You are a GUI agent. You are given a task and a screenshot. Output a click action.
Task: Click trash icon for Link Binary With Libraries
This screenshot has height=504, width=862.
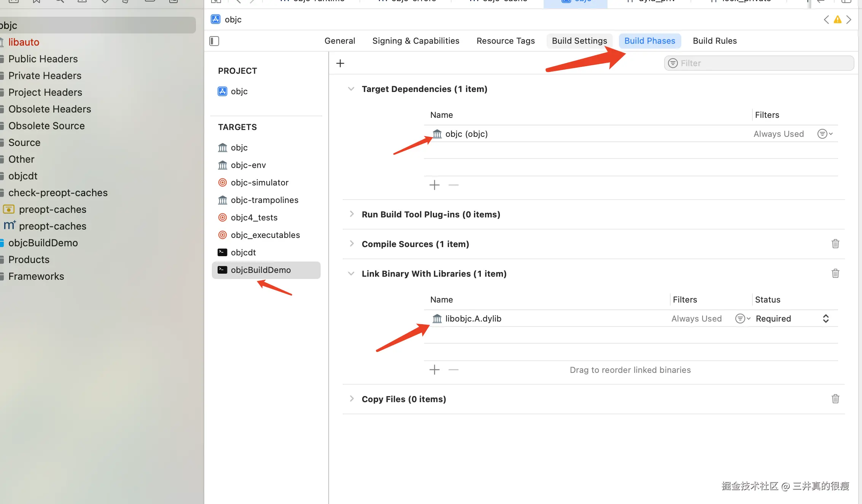(835, 273)
